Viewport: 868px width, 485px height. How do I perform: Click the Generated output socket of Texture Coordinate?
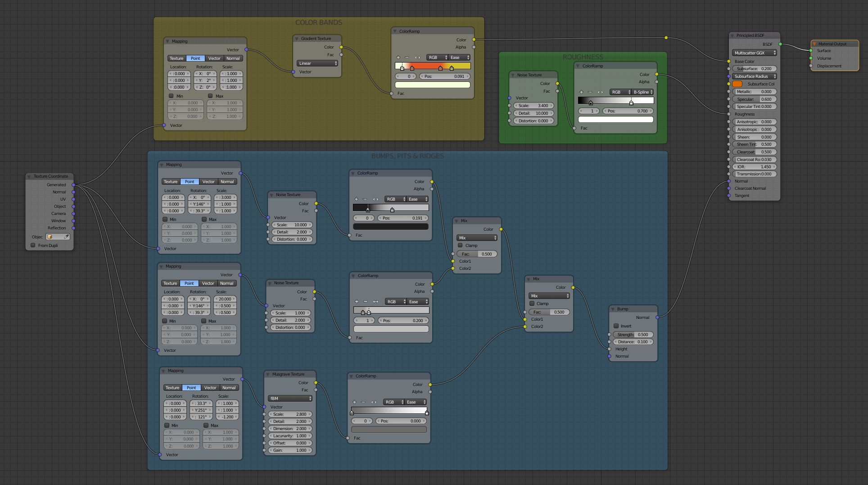tap(73, 185)
